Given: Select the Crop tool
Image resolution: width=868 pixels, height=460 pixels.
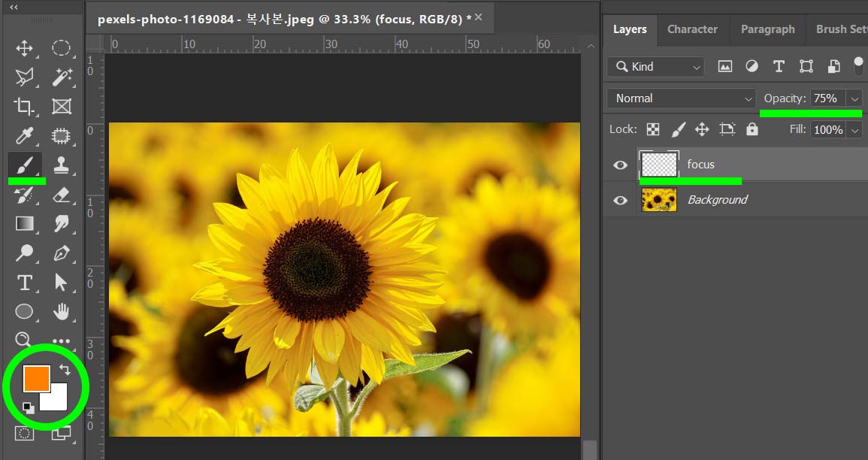Looking at the screenshot, I should click(24, 106).
